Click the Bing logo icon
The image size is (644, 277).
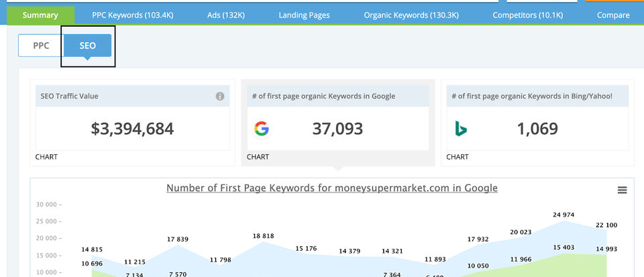461,129
